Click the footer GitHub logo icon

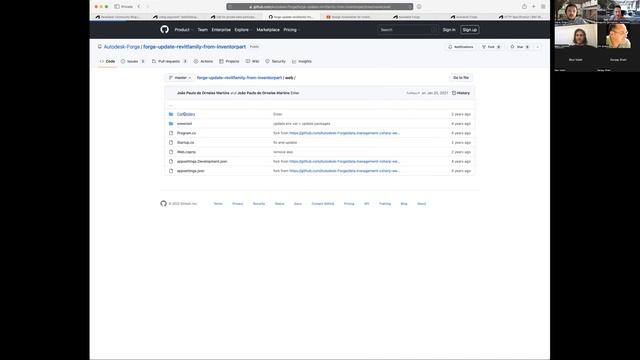(163, 203)
